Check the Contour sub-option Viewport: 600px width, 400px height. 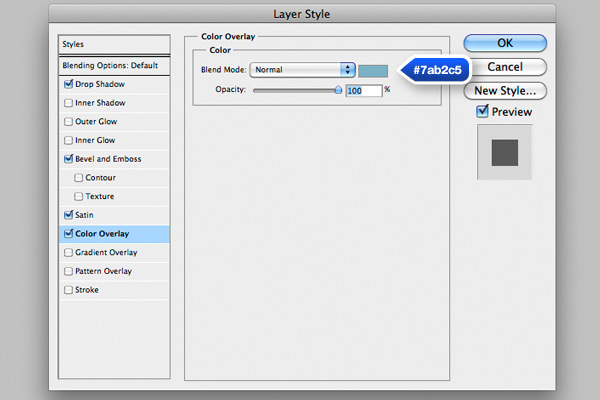tap(78, 177)
